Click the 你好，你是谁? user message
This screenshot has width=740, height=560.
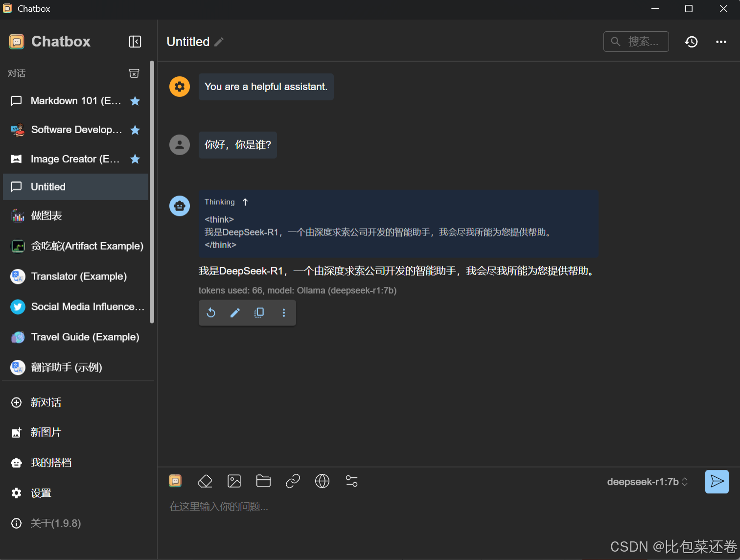click(238, 145)
